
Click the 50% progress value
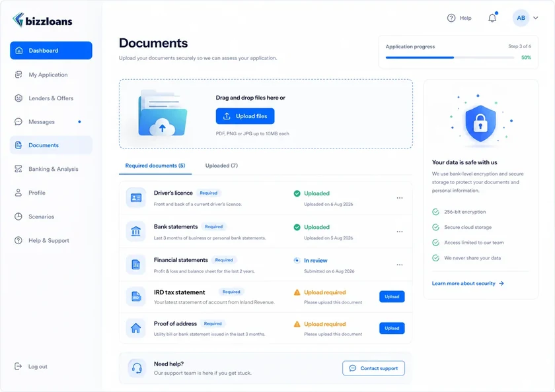526,57
